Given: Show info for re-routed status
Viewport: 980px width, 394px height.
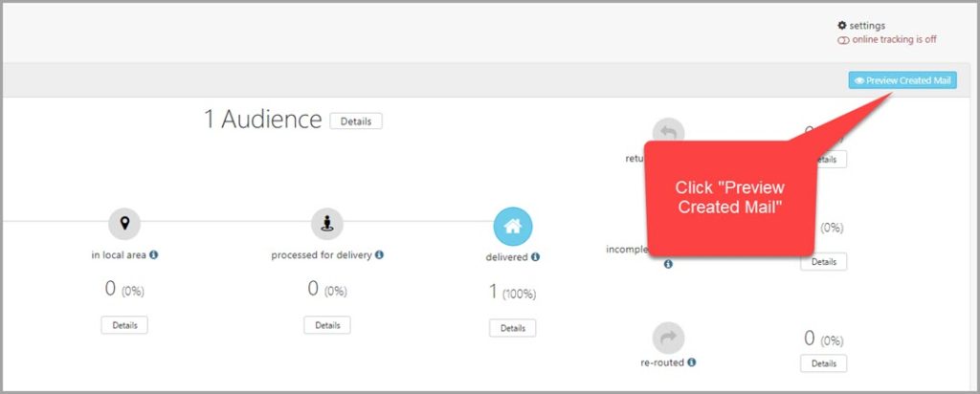Looking at the screenshot, I should click(692, 362).
